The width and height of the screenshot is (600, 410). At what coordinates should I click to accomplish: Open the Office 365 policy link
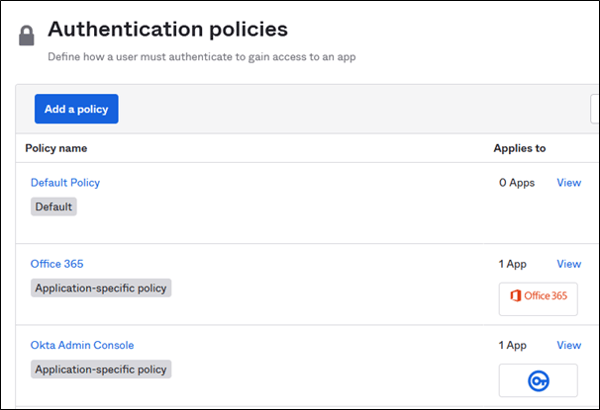(x=57, y=264)
